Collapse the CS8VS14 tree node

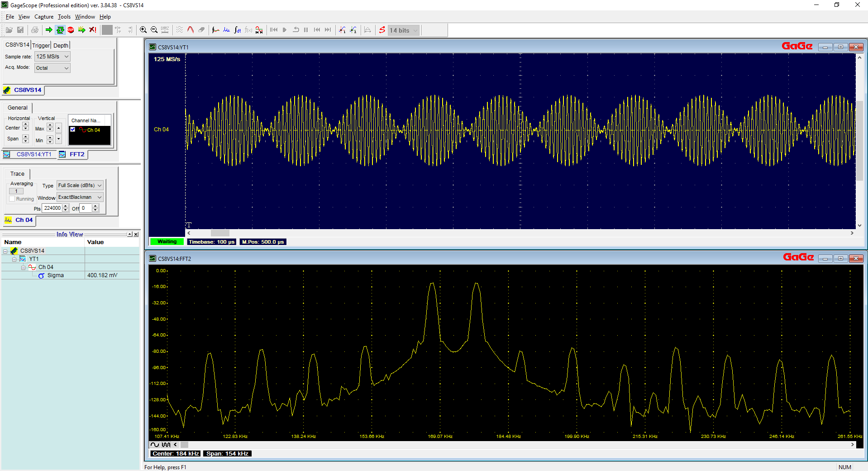coord(5,251)
